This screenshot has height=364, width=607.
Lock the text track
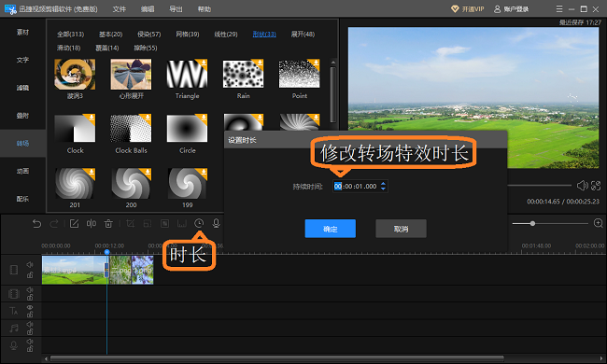point(30,315)
